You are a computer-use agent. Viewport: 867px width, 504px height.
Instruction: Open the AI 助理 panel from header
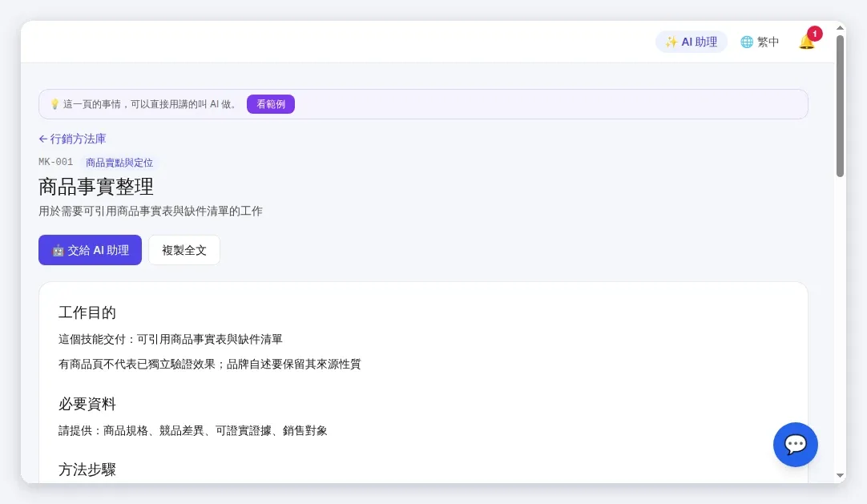692,42
